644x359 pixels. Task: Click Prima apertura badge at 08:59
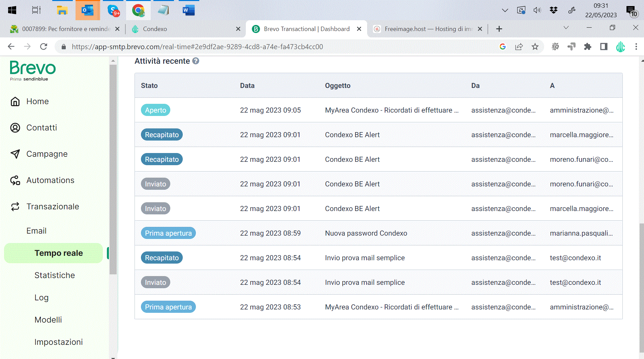[168, 233]
